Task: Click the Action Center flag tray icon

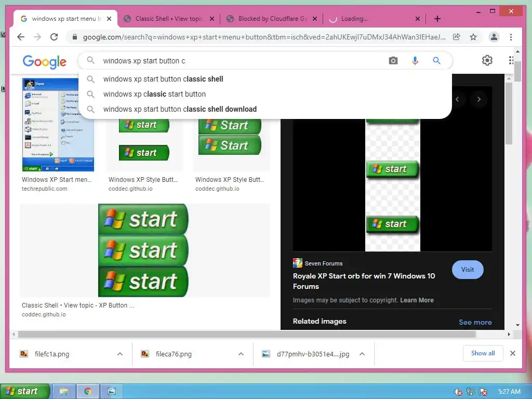Action: (x=483, y=392)
